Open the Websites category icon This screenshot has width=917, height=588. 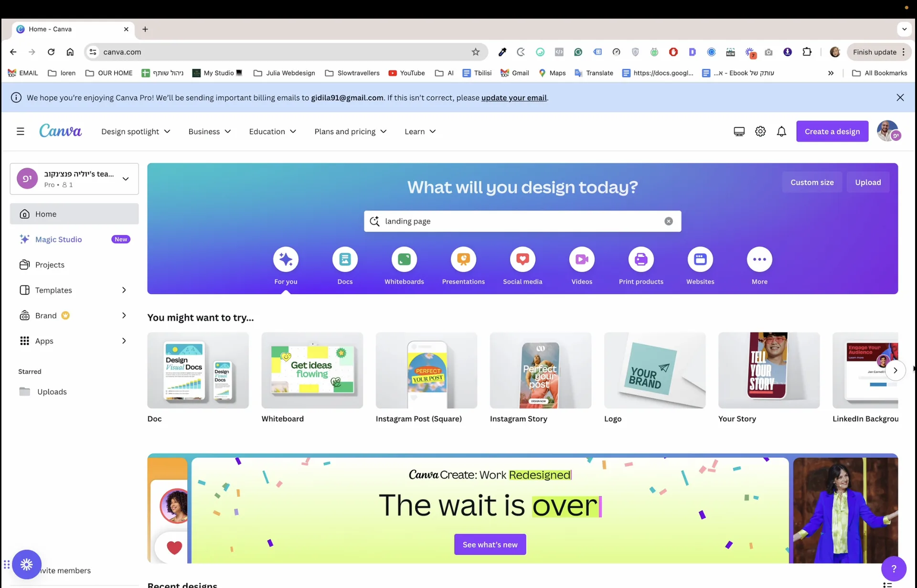tap(700, 259)
